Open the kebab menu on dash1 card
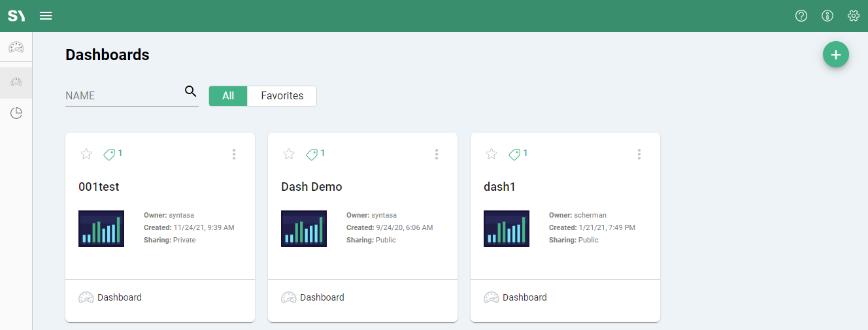Image resolution: width=868 pixels, height=330 pixels. coord(639,154)
